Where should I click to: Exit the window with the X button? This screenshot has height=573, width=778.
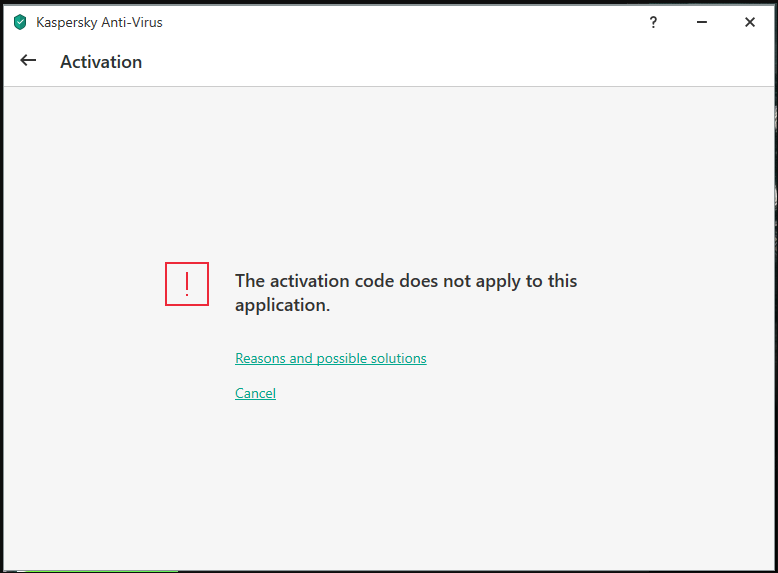click(x=750, y=22)
